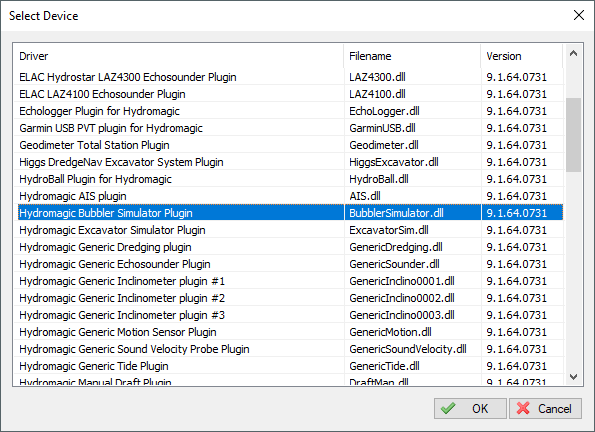Click the Geodimeter.dll filename cell
Image resolution: width=595 pixels, height=432 pixels.
tap(412, 145)
